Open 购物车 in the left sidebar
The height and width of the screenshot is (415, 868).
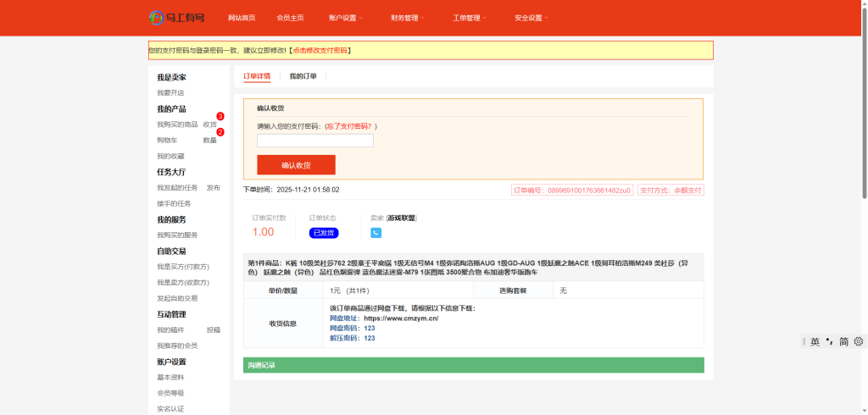(x=167, y=141)
